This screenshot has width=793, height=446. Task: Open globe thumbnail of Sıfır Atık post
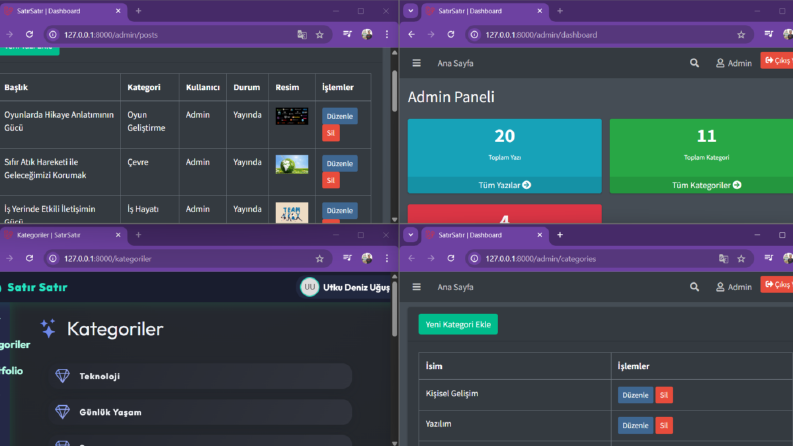pos(292,164)
